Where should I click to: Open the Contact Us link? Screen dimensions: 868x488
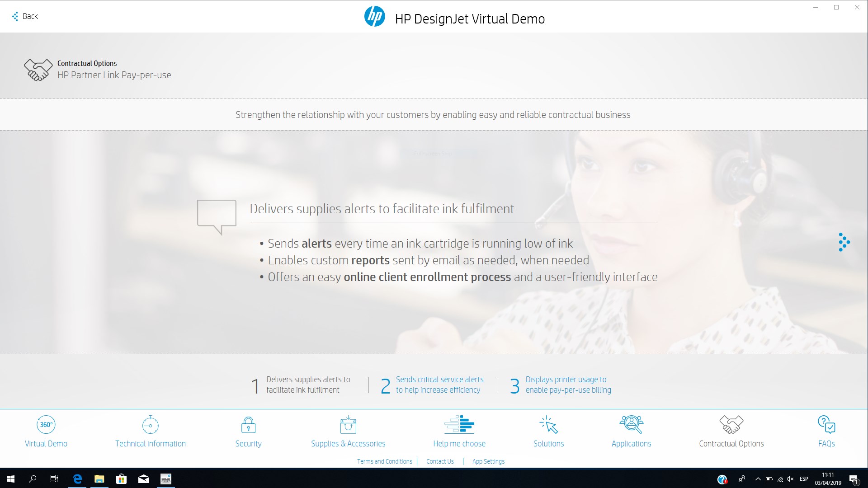pos(440,461)
